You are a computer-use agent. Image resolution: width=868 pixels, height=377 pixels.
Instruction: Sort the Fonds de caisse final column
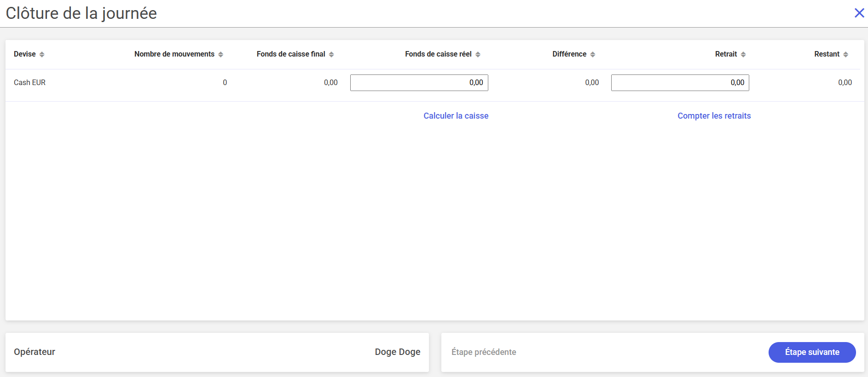tap(331, 54)
